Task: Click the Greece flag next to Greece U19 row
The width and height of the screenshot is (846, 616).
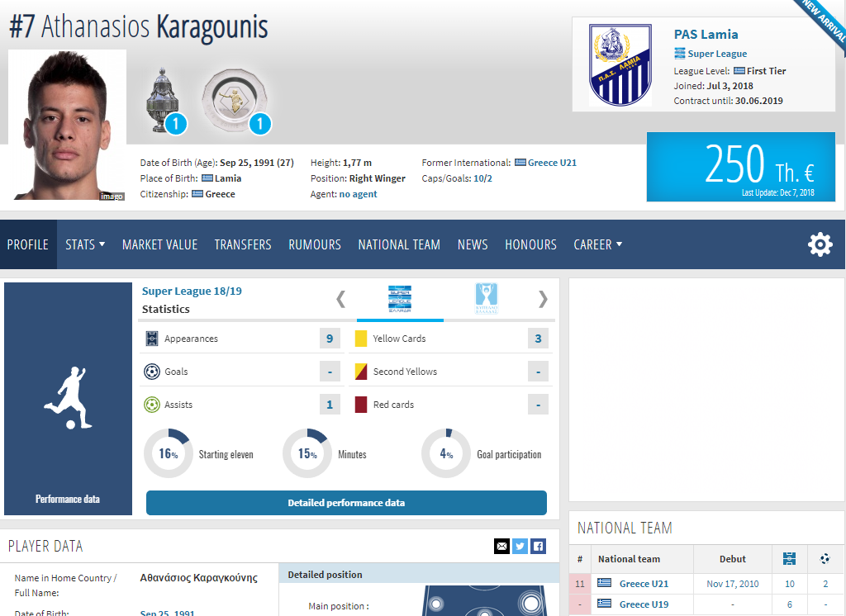Action: click(604, 604)
